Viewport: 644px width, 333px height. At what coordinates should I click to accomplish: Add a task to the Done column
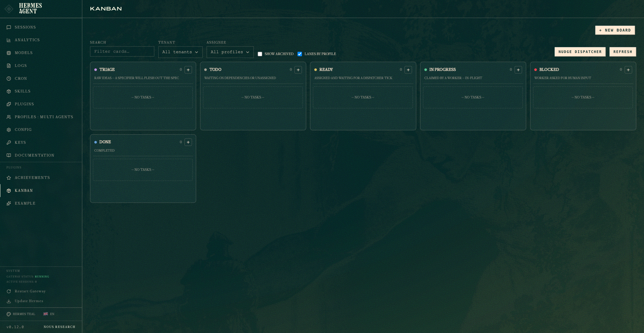[x=188, y=142]
